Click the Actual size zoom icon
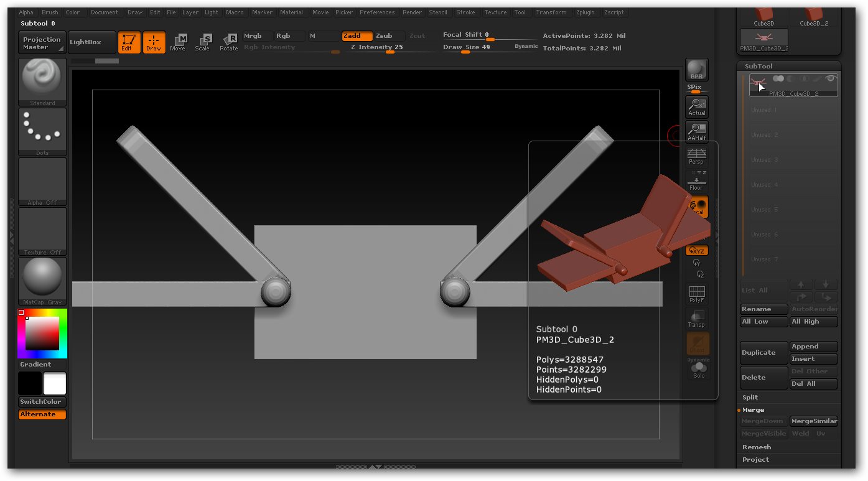The height and width of the screenshot is (481, 868). 697,107
